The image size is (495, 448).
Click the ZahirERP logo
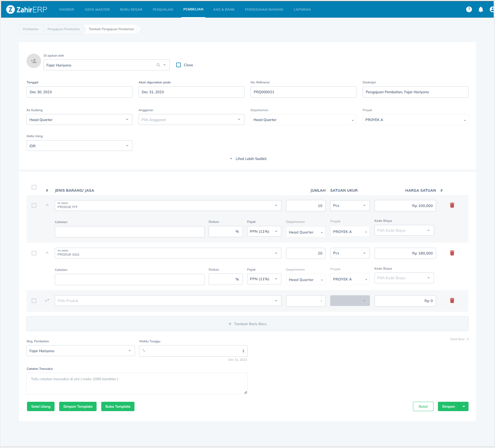pos(27,9)
